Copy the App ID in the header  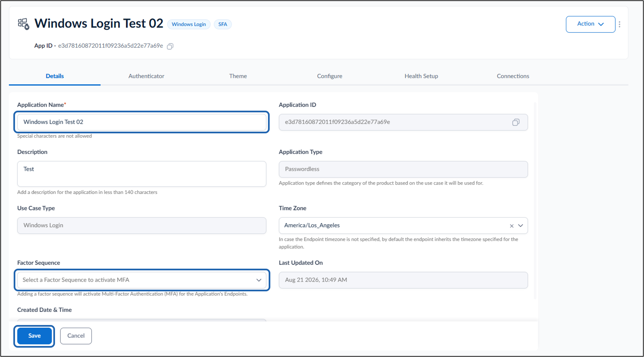(170, 46)
